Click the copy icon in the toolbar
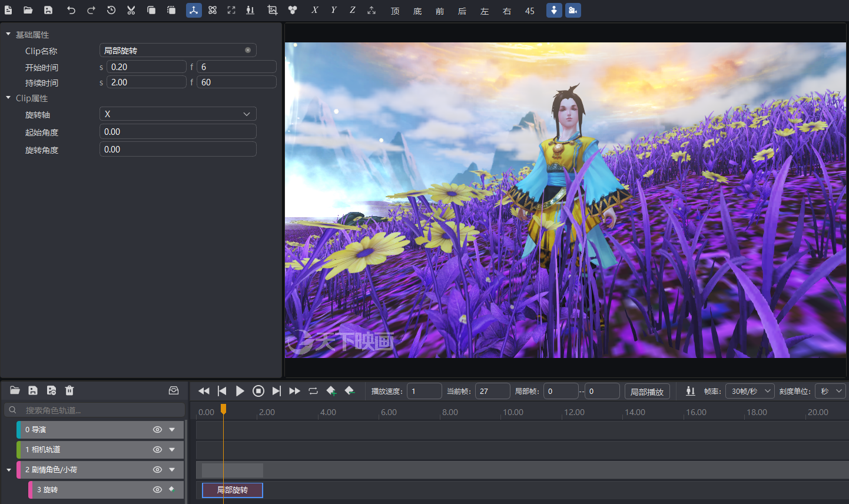Screen dimensions: 849x504 pyautogui.click(x=151, y=10)
